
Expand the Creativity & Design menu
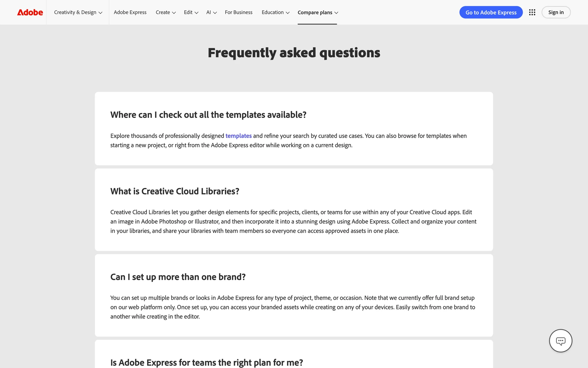coord(78,12)
